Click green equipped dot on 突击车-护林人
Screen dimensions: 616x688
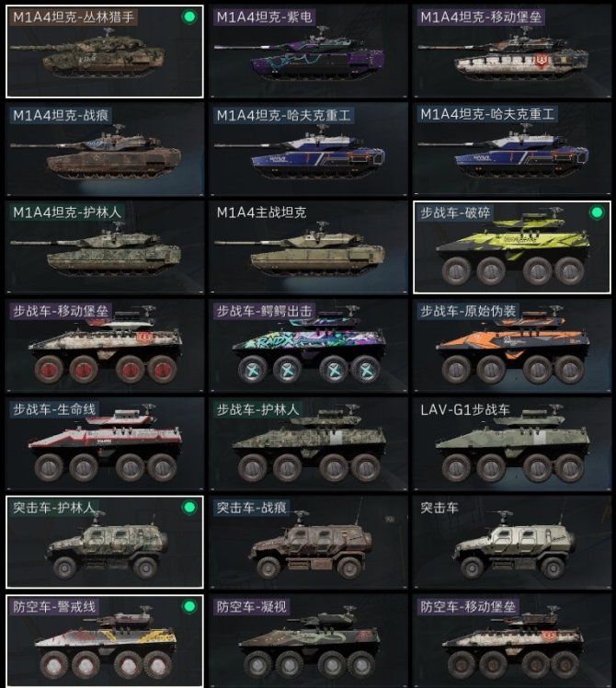[189, 507]
